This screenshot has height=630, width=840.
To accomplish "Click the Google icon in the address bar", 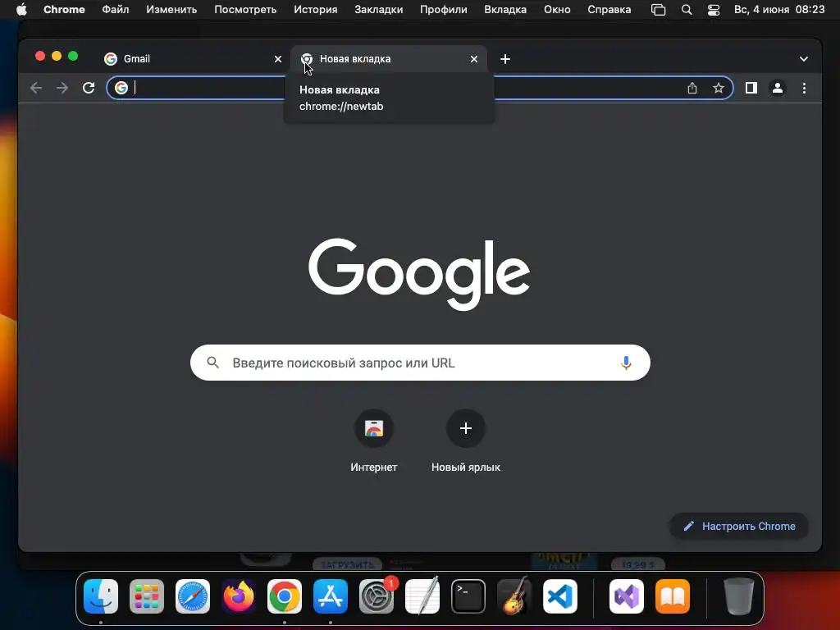I will 121,88.
